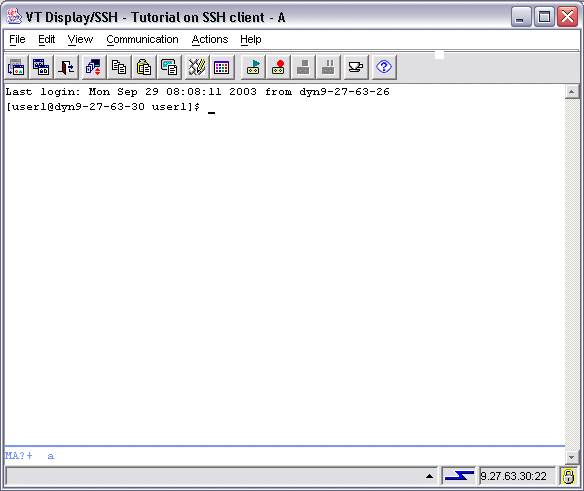Image resolution: width=584 pixels, height=491 pixels.
Task: Open the Actions menu
Action: 210,39
